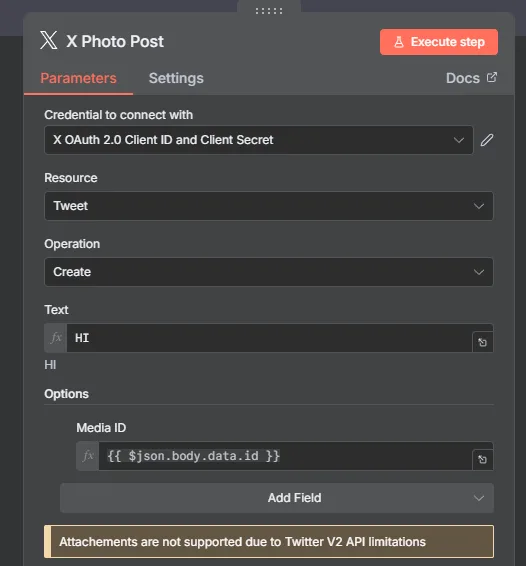Click the fx icon beside Media ID

coord(88,456)
